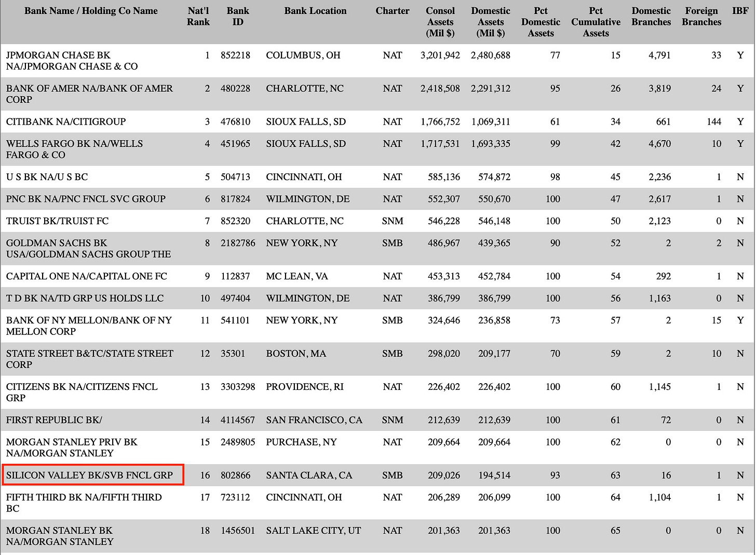Click the "Bank Name / Holding Co Name" column header
The height and width of the screenshot is (555, 756).
point(91,11)
